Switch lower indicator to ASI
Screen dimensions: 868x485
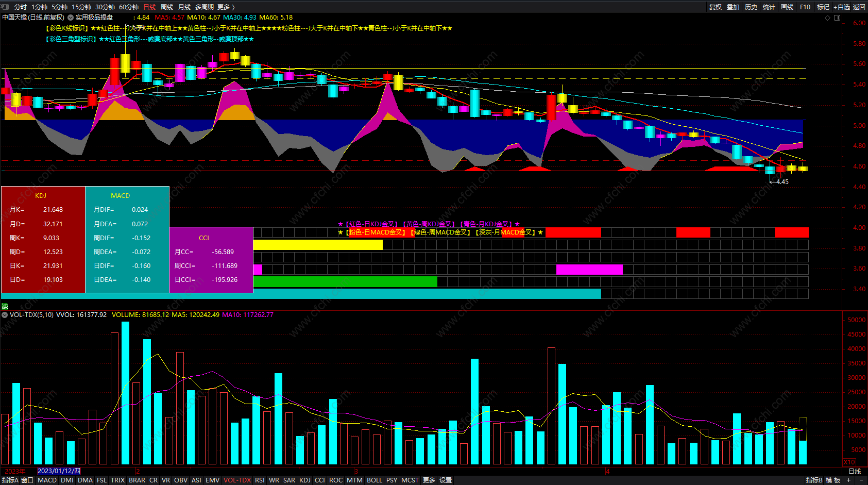pyautogui.click(x=196, y=480)
